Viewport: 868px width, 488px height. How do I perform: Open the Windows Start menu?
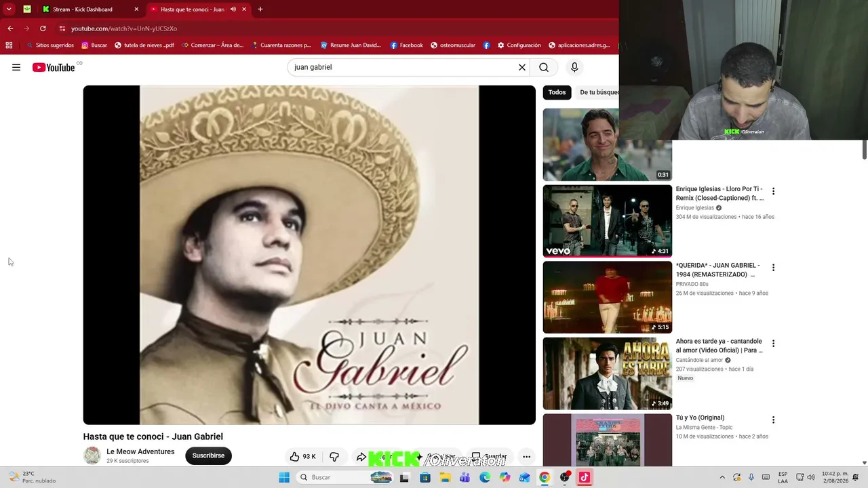tap(284, 477)
